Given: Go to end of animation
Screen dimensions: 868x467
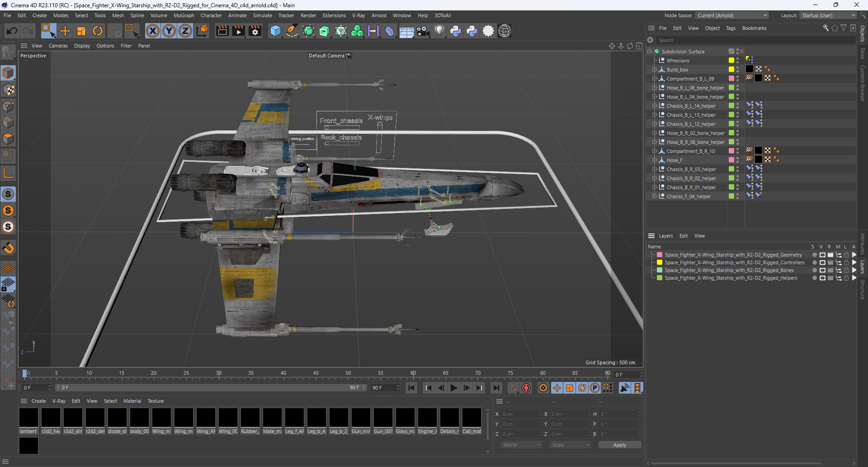Looking at the screenshot, I should 496,388.
